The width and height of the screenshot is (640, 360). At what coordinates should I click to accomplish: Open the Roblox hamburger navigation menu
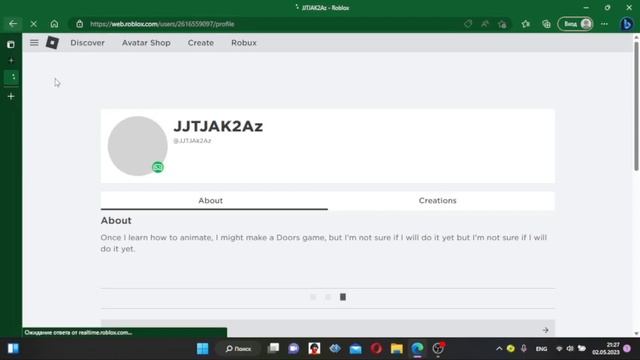[34, 42]
